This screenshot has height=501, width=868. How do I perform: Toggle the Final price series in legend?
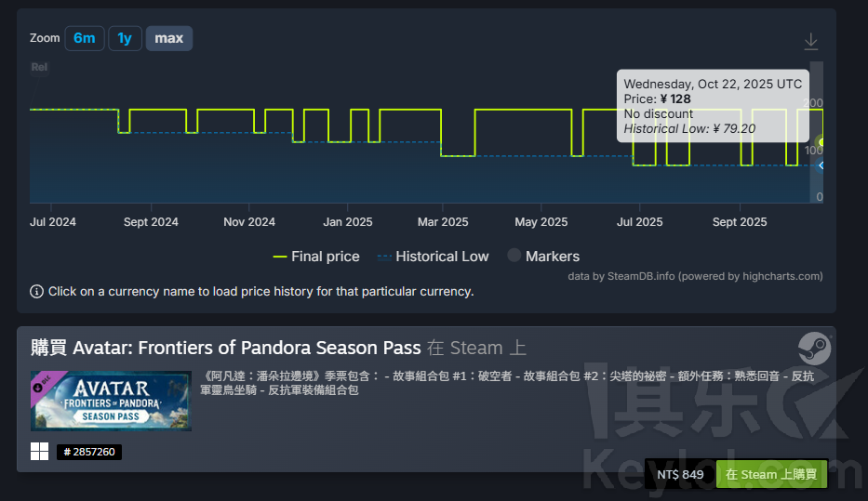(x=315, y=257)
